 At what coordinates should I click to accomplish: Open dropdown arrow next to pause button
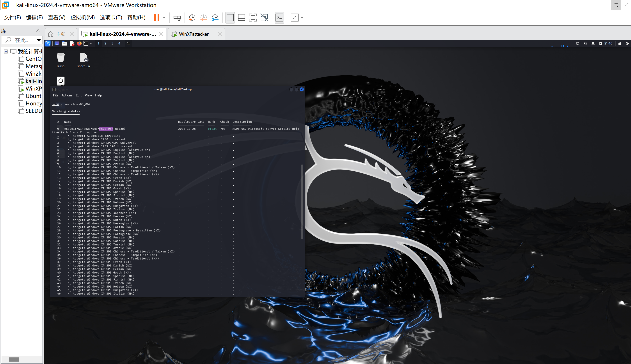(164, 18)
